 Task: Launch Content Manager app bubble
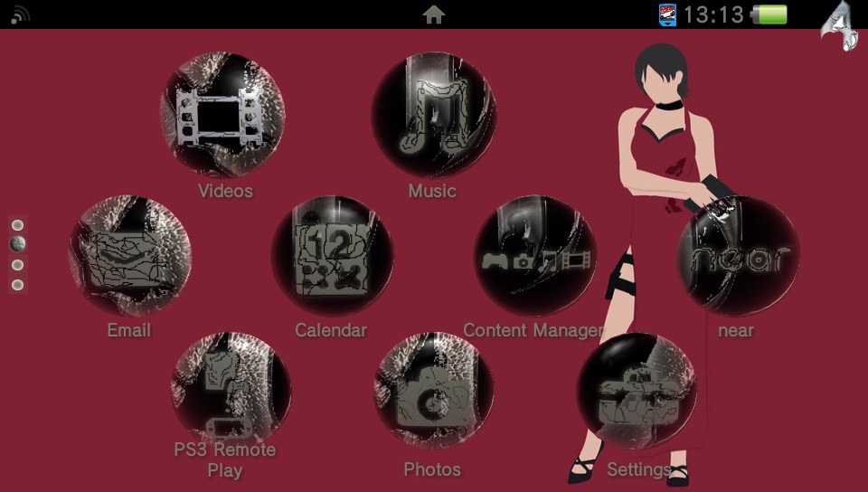(x=535, y=255)
